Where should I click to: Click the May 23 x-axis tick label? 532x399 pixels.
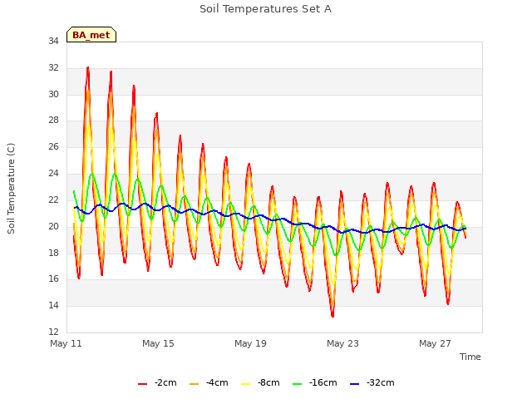coord(342,343)
